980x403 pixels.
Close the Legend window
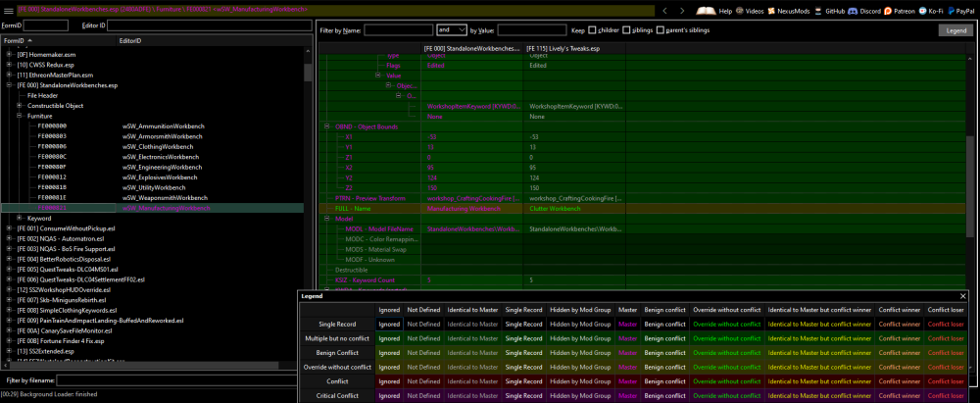962,296
